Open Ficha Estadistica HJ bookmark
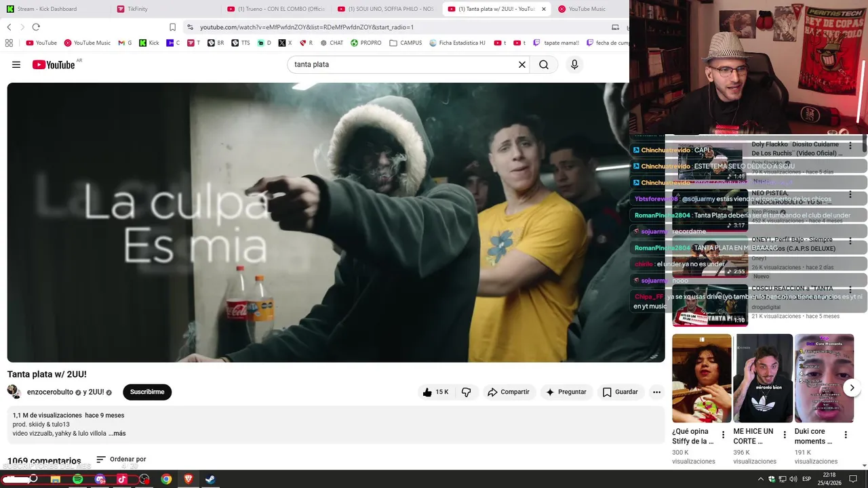Viewport: 868px width, 488px height. click(x=458, y=43)
